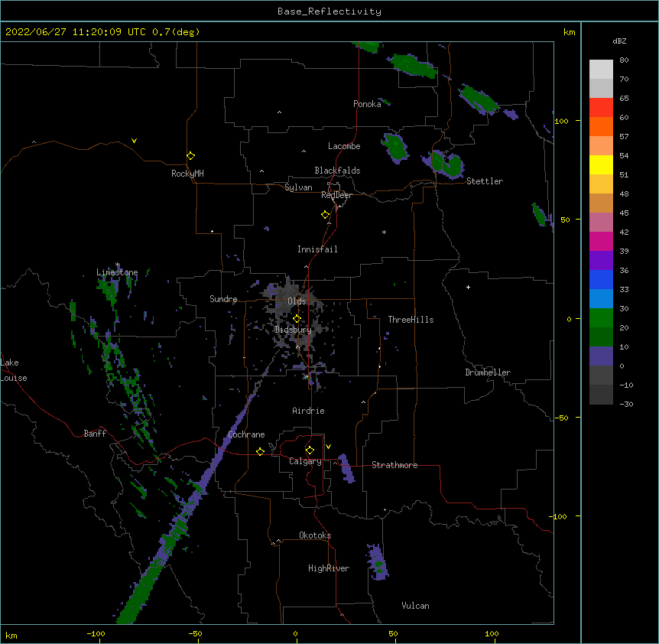The height and width of the screenshot is (644, 659).
Task: Click the yellow V marker northwest of RockyMH
Action: 134,141
